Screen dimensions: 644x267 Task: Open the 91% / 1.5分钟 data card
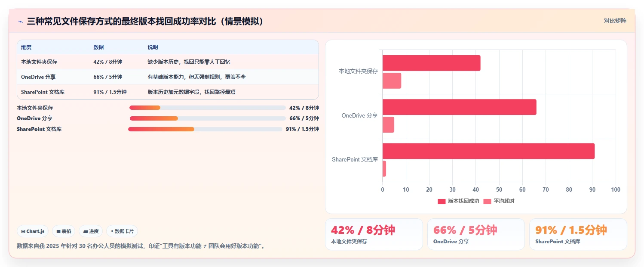[578, 234]
